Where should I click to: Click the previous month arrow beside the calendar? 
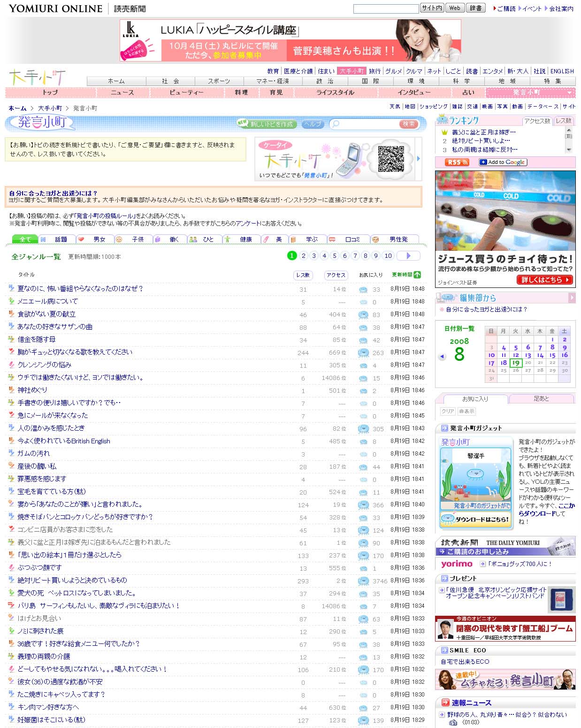click(x=442, y=356)
